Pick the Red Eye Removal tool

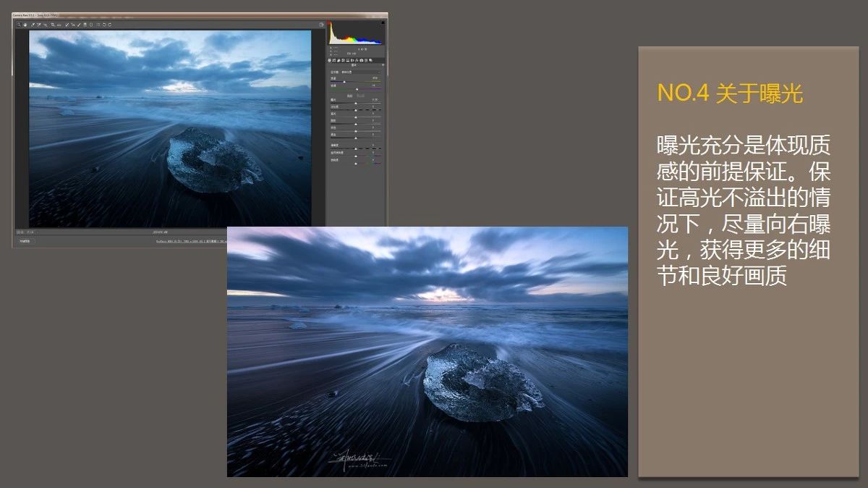point(73,25)
